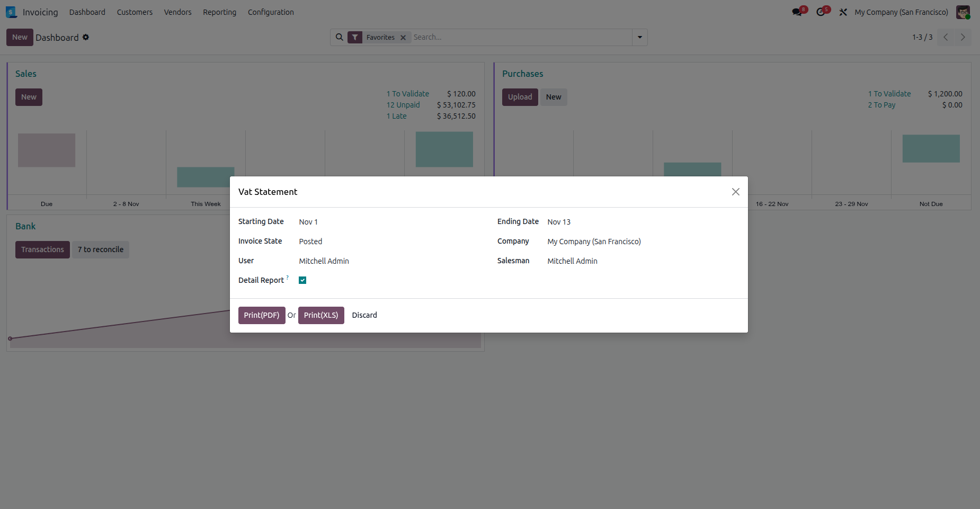The width and height of the screenshot is (980, 509).
Task: Open the Configuration menu
Action: 271,12
